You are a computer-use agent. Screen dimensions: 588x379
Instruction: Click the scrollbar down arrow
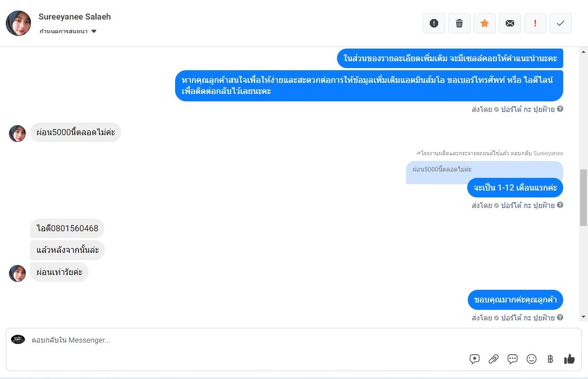pos(583,317)
